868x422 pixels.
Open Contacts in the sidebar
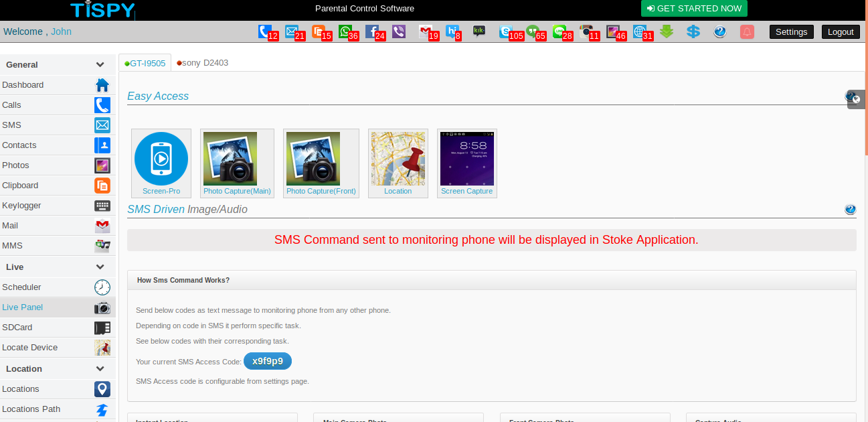coord(58,145)
